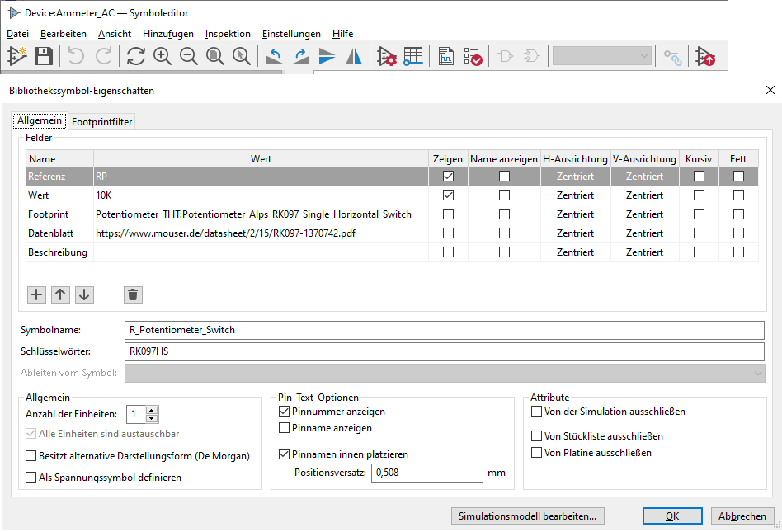Toggle Pinnummer anzeigen checkbox
The image size is (782, 532).
285,412
